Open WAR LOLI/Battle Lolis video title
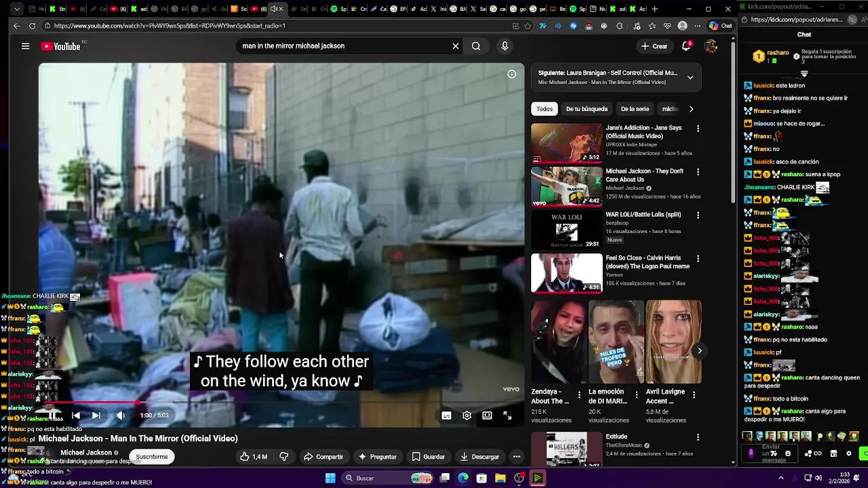This screenshot has width=868, height=488. [x=643, y=215]
